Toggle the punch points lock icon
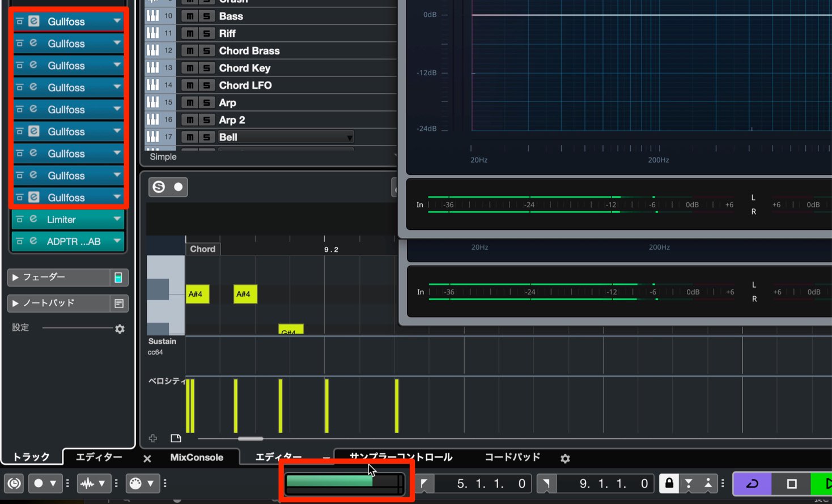This screenshot has height=504, width=832. point(669,483)
